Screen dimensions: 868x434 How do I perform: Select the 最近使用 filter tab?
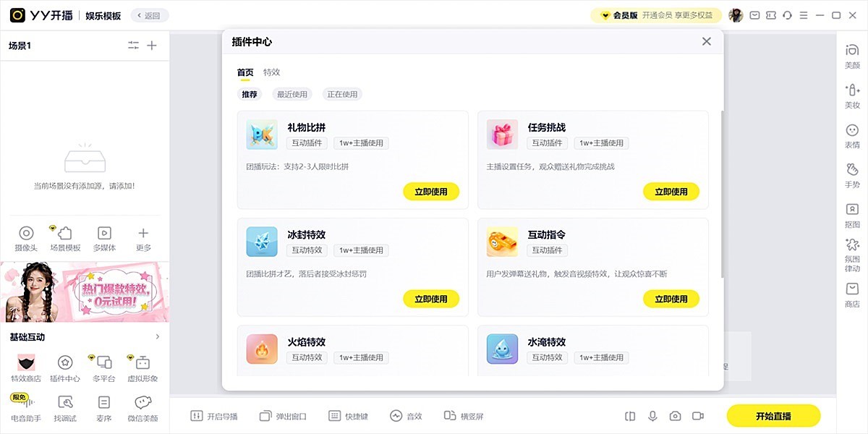tap(292, 94)
